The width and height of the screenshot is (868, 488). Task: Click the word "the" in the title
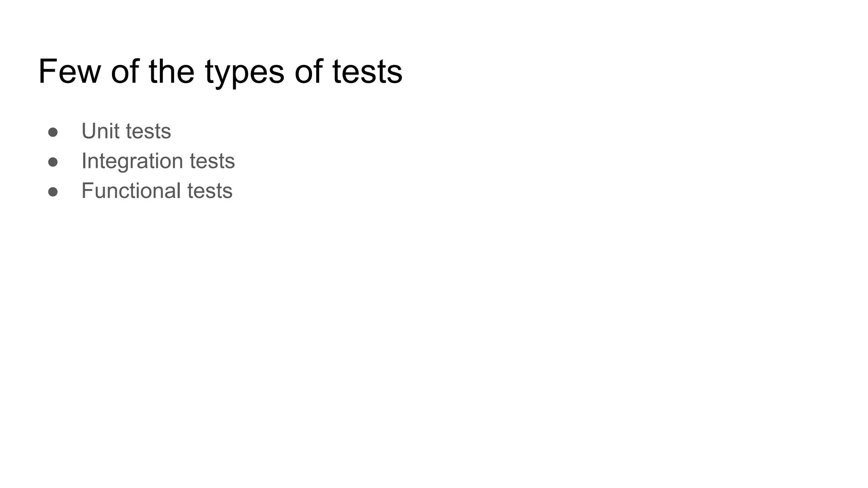[x=171, y=72]
